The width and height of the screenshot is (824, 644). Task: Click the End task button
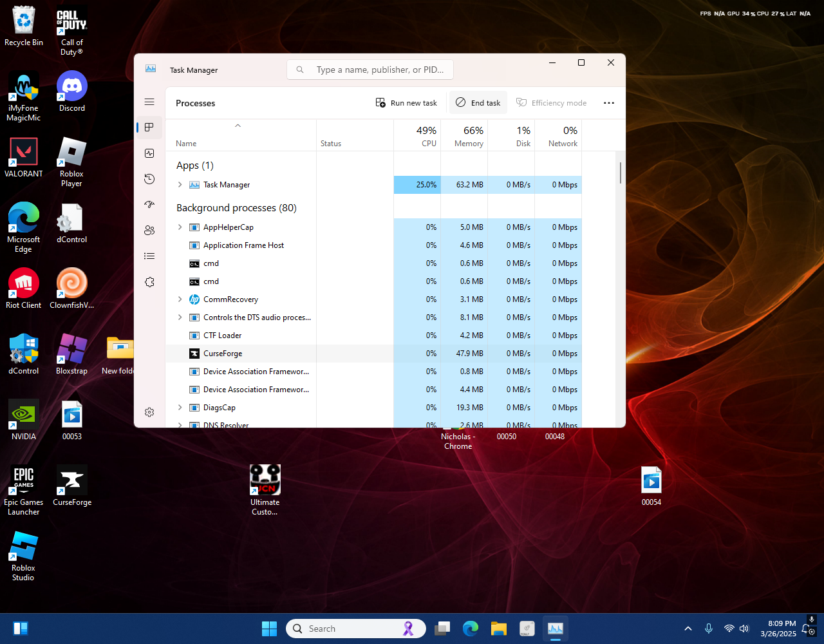click(x=478, y=103)
